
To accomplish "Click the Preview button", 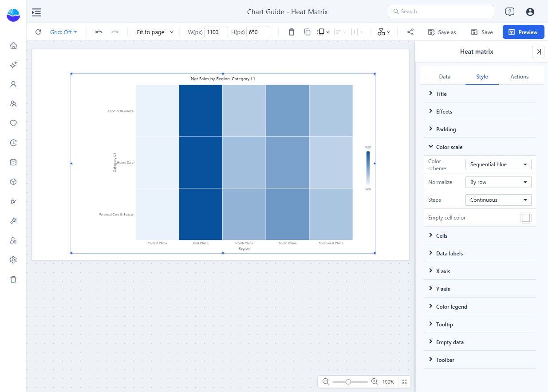I will point(524,32).
